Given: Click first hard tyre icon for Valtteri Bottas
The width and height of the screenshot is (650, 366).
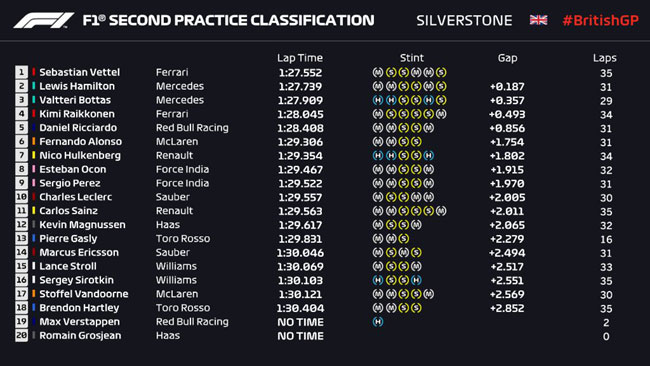Looking at the screenshot, I should pyautogui.click(x=378, y=100).
